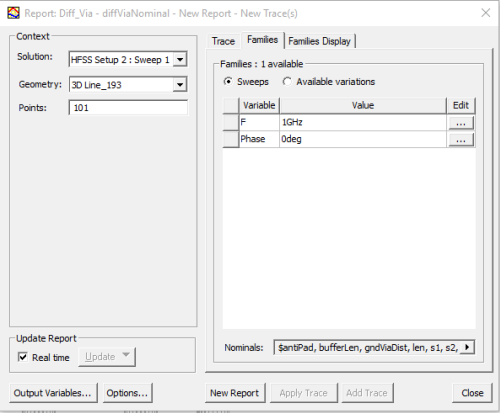Expand the Update button dropdown arrow
This screenshot has height=413, width=500.
[126, 355]
